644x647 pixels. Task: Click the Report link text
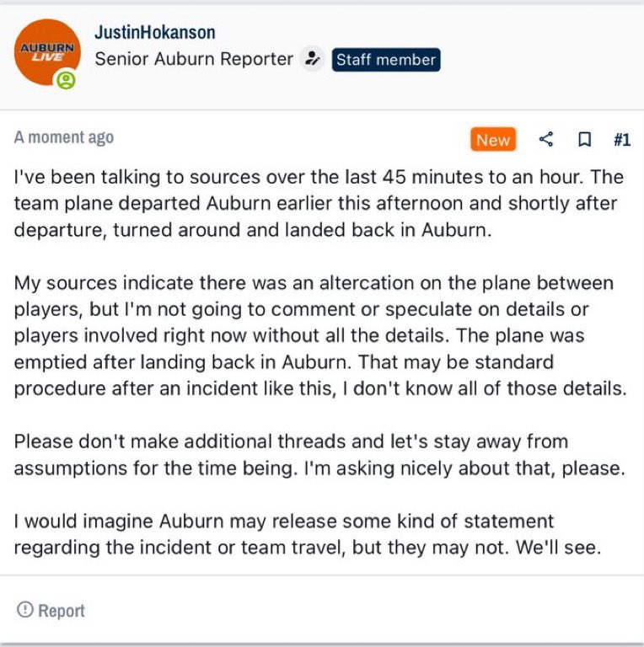click(61, 611)
